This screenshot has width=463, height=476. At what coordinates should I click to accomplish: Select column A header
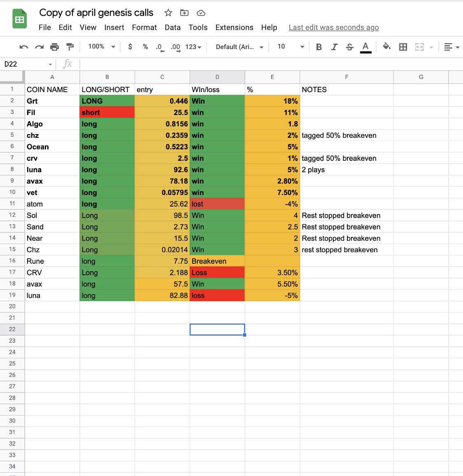click(52, 77)
